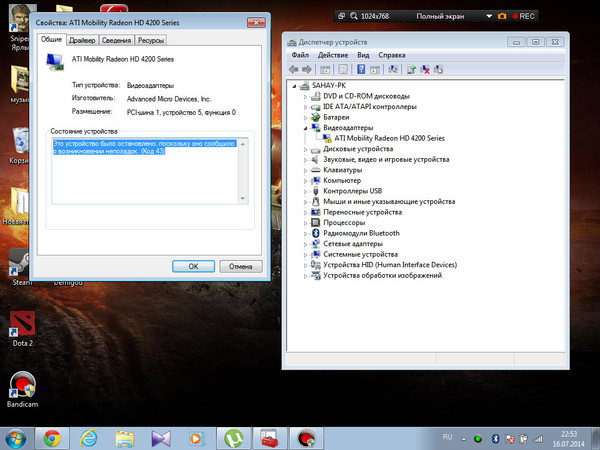The width and height of the screenshot is (600, 450).
Task: Open Windows Explorer folder taskbar icon
Action: (x=125, y=438)
